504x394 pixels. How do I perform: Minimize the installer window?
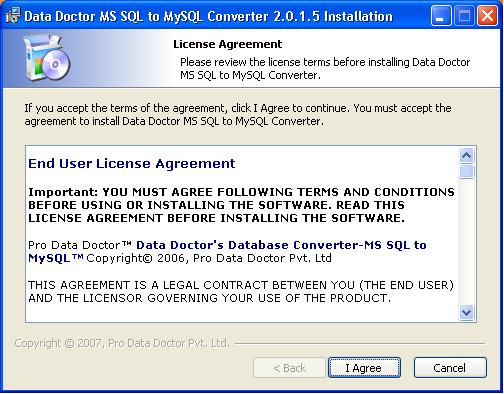click(x=441, y=16)
